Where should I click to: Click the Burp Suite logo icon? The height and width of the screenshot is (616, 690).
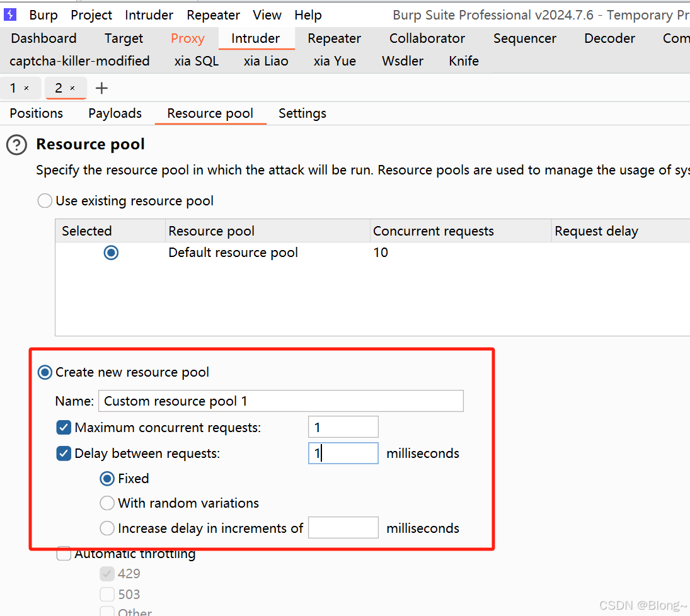pyautogui.click(x=9, y=14)
